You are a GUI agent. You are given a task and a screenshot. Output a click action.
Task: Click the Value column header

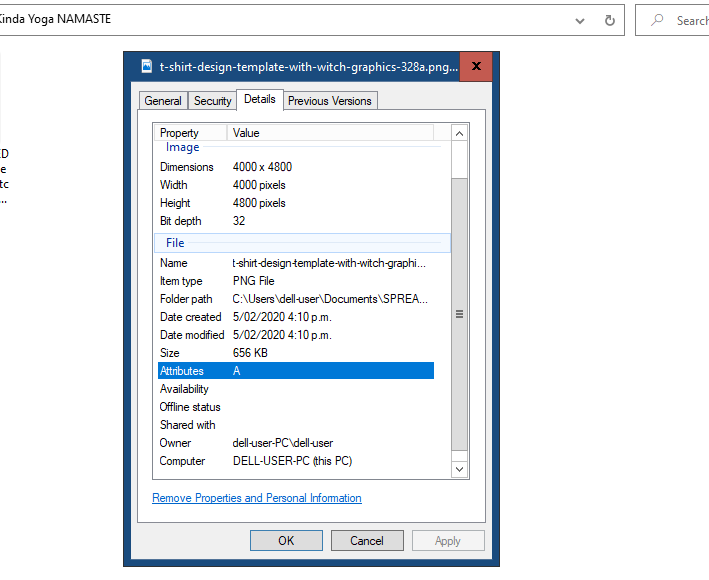[x=330, y=133]
